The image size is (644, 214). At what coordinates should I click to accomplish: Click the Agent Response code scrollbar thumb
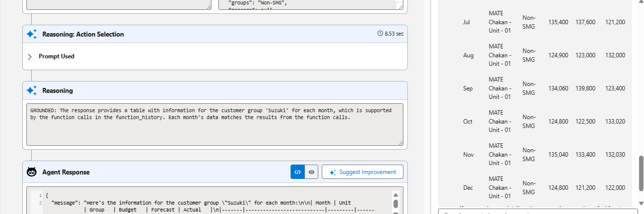coord(396,204)
